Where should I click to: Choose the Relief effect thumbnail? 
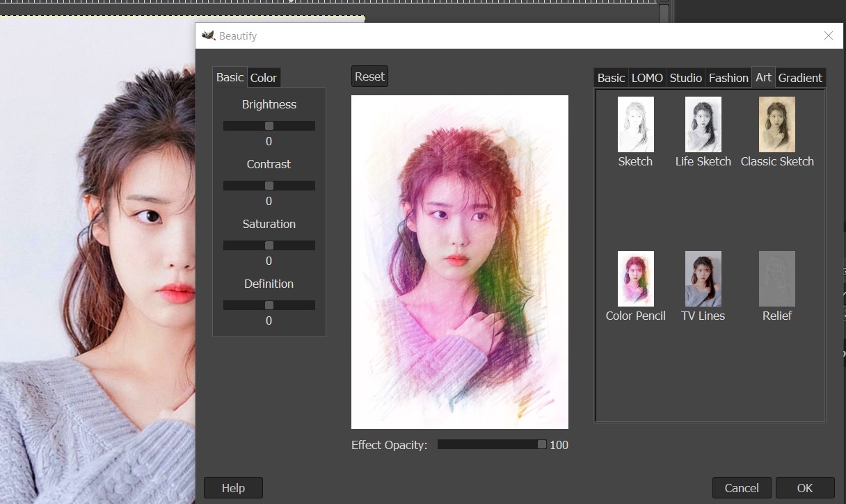[x=777, y=279]
